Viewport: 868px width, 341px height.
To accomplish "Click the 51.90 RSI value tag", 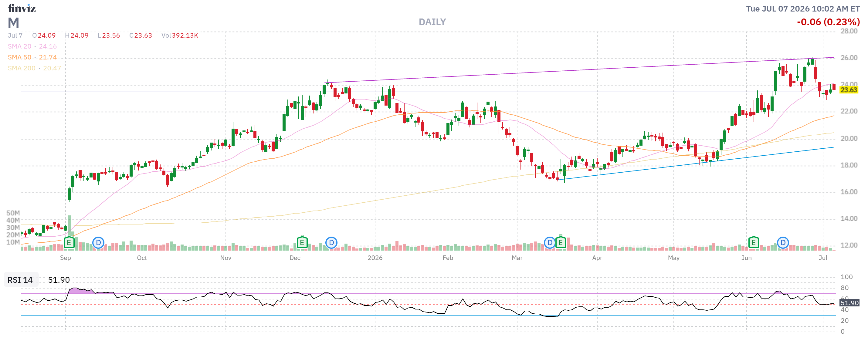I will tap(849, 302).
